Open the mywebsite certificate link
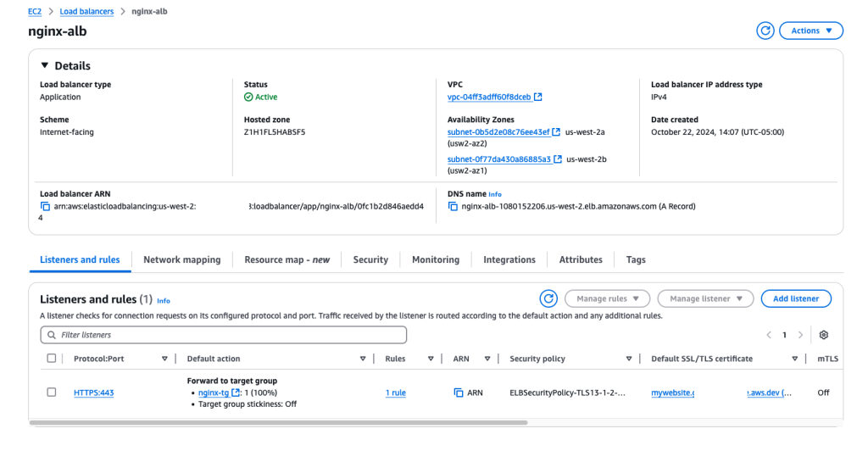This screenshot has height=451, width=868. pyautogui.click(x=672, y=393)
